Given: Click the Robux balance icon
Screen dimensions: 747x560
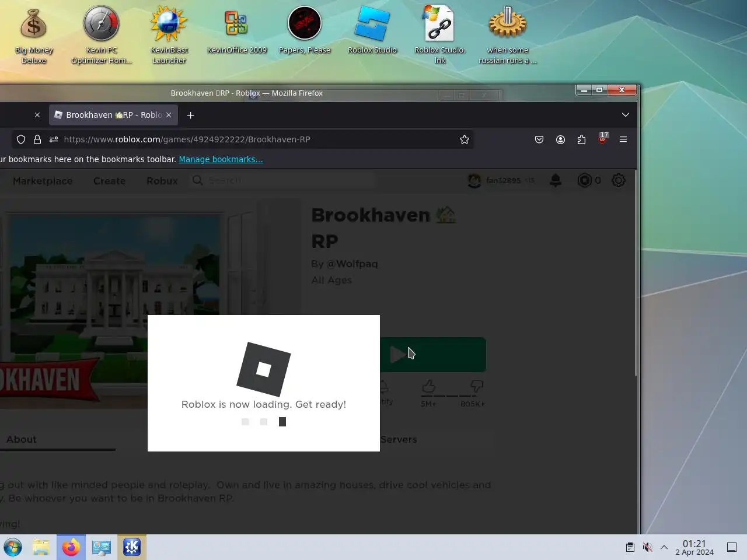Looking at the screenshot, I should [584, 180].
